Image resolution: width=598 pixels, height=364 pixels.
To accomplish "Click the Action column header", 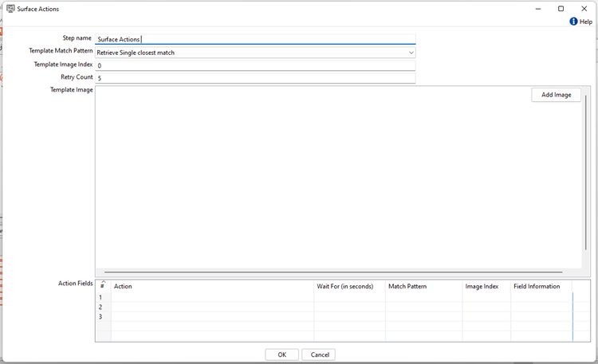I will 211,286.
